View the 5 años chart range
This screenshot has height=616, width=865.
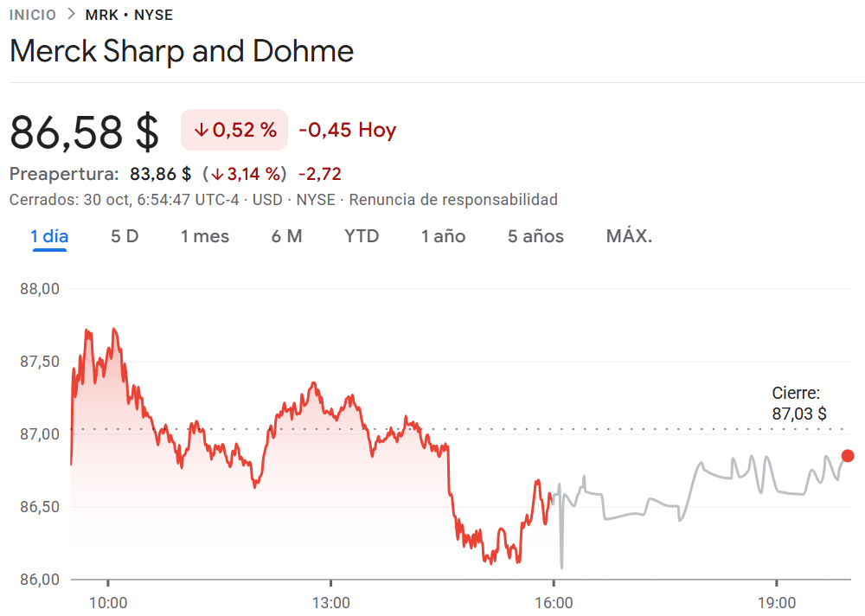(x=535, y=236)
